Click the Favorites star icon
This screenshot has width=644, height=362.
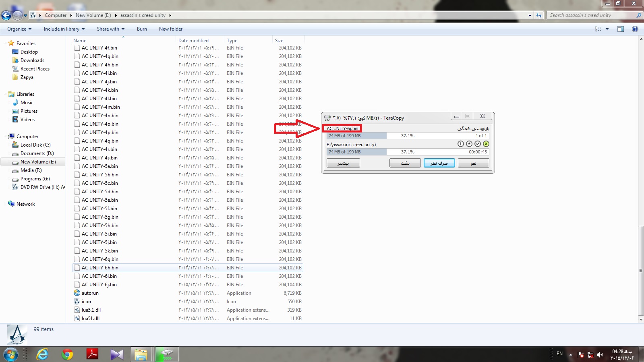11,43
